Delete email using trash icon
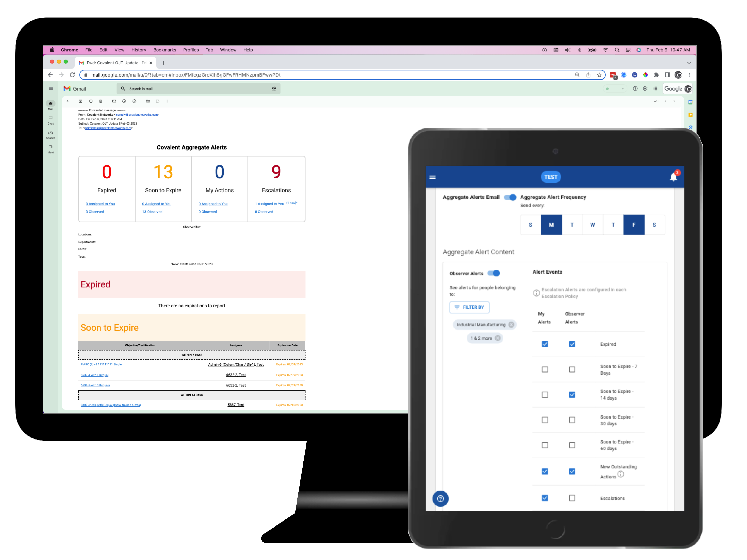Viewport: 747px width, 560px height. [100, 101]
